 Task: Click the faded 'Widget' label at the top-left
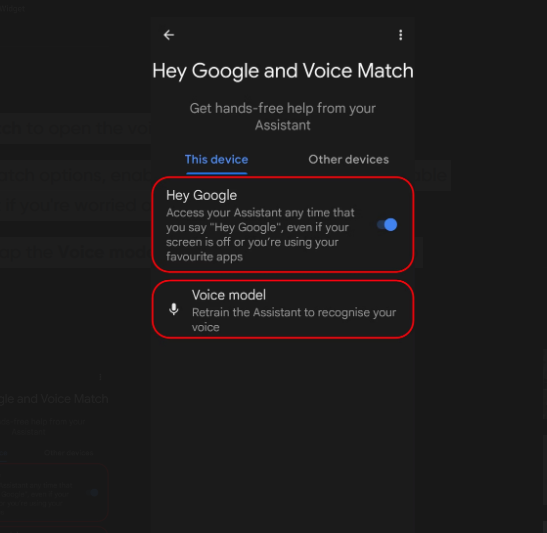13,8
